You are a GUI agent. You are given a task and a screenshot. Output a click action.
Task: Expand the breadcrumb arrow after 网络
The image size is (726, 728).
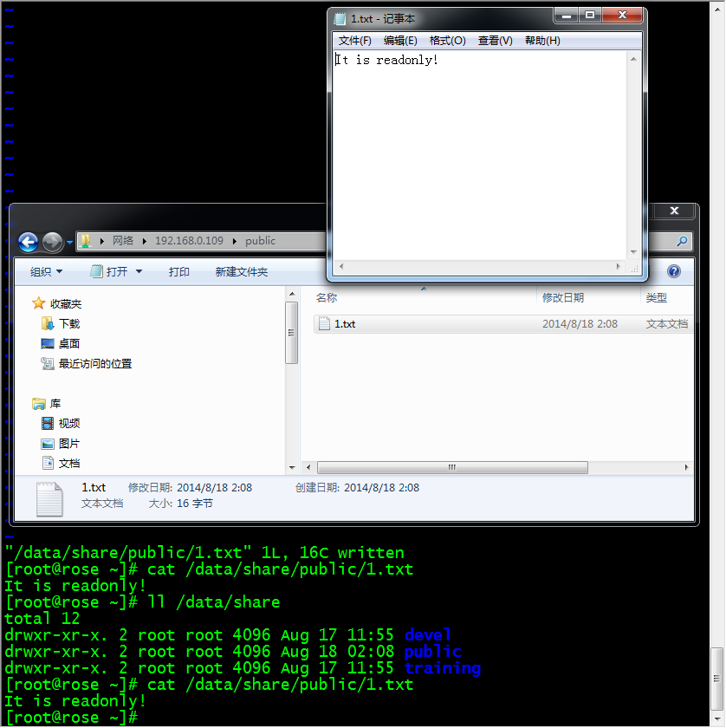(145, 241)
